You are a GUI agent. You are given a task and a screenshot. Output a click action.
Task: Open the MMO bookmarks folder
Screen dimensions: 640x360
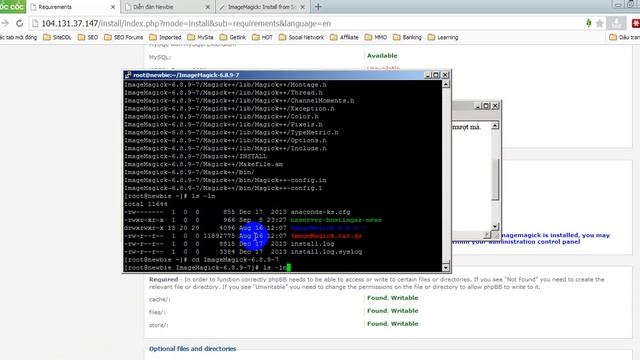point(376,37)
